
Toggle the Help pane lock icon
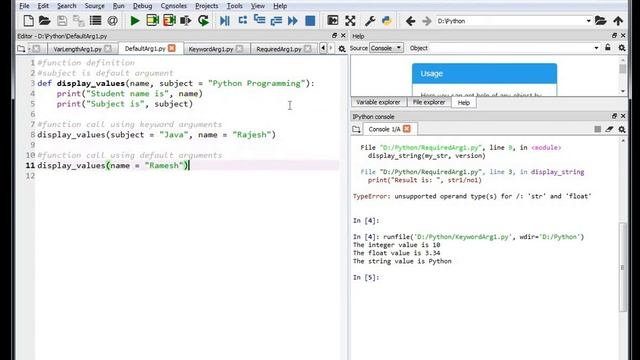pyautogui.click(x=608, y=48)
